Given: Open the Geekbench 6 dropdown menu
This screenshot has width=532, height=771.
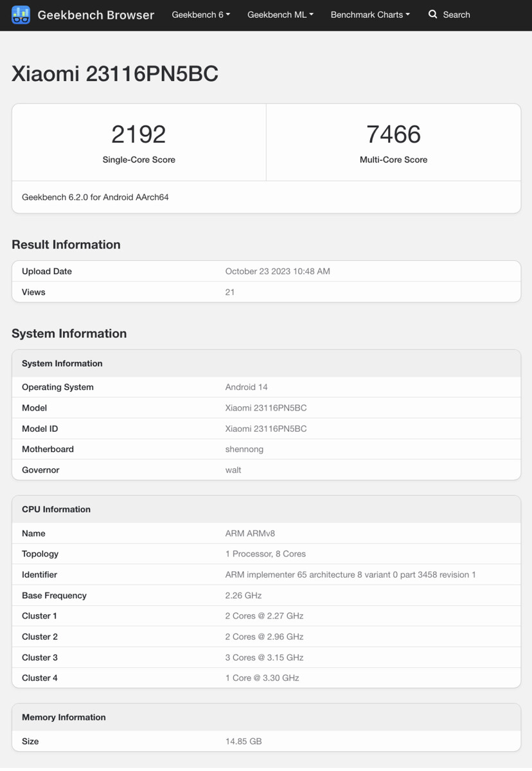Looking at the screenshot, I should (201, 14).
